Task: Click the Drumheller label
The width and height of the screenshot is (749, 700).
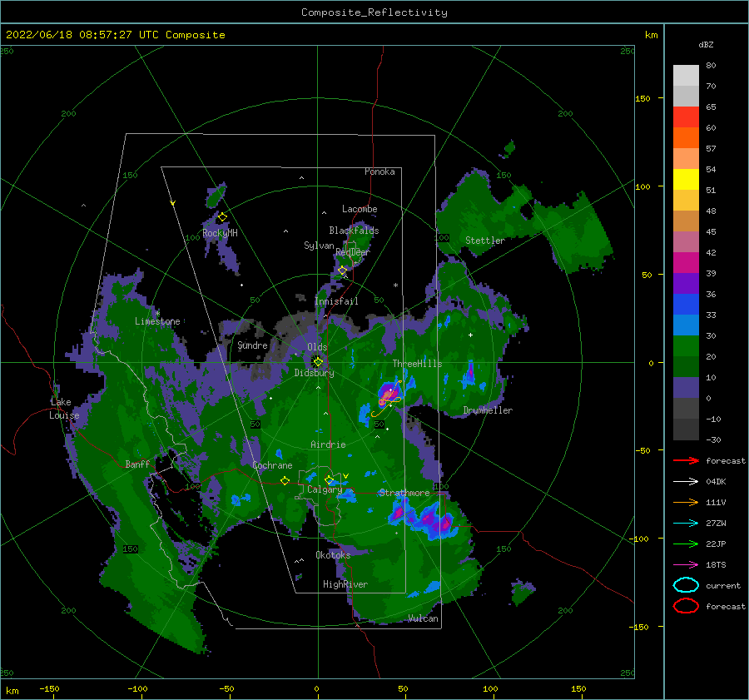Action: (488, 410)
